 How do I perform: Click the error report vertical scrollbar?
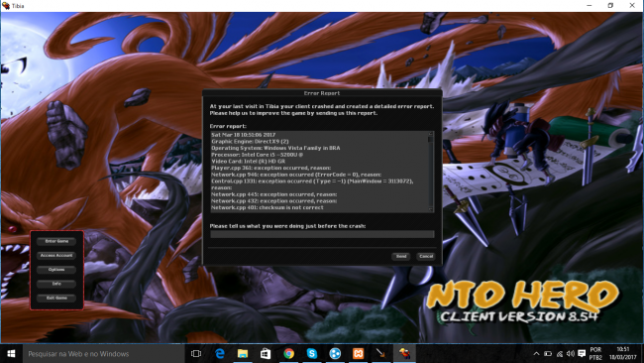[430, 172]
